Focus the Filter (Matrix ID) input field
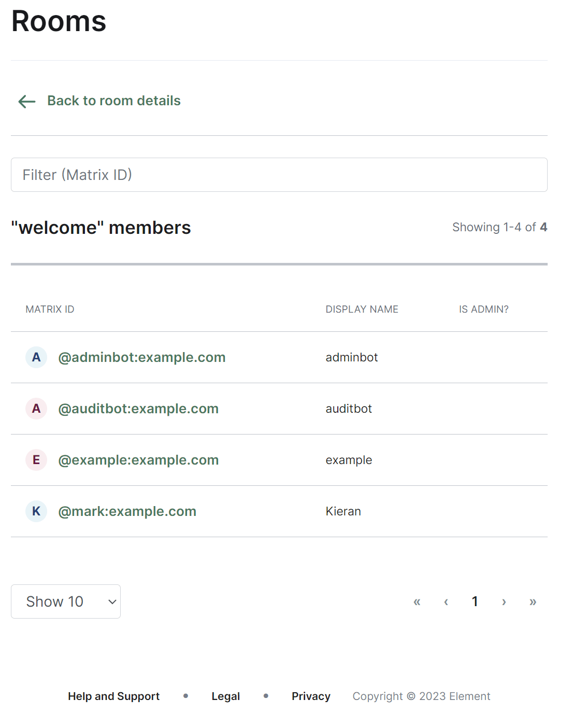Viewport: 587px width, 728px height. (279, 175)
